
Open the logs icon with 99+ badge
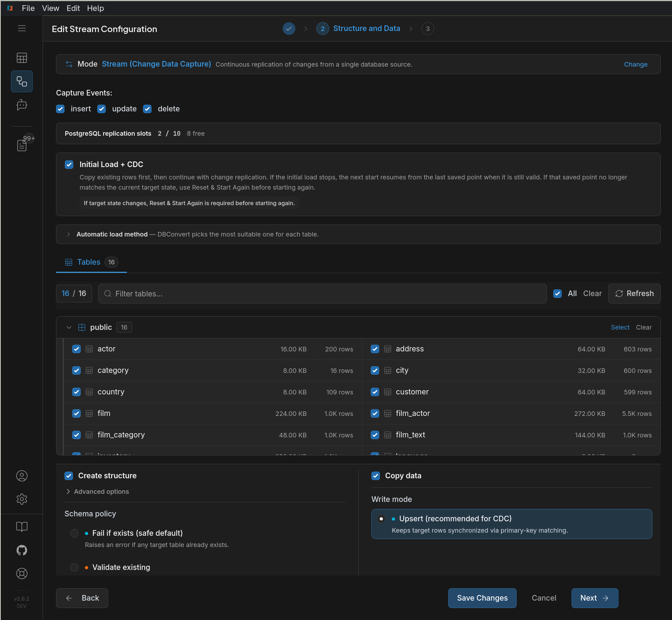(x=22, y=145)
